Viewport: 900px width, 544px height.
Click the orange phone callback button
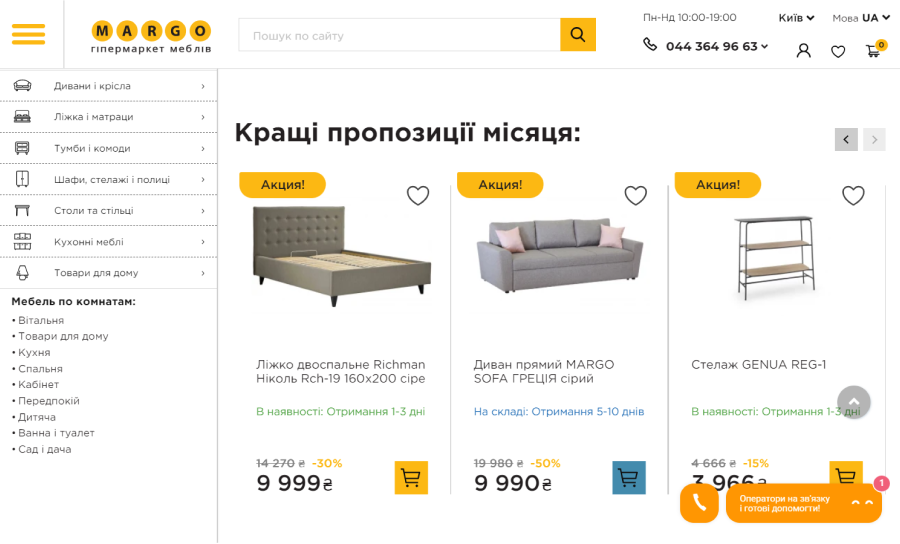(x=699, y=503)
